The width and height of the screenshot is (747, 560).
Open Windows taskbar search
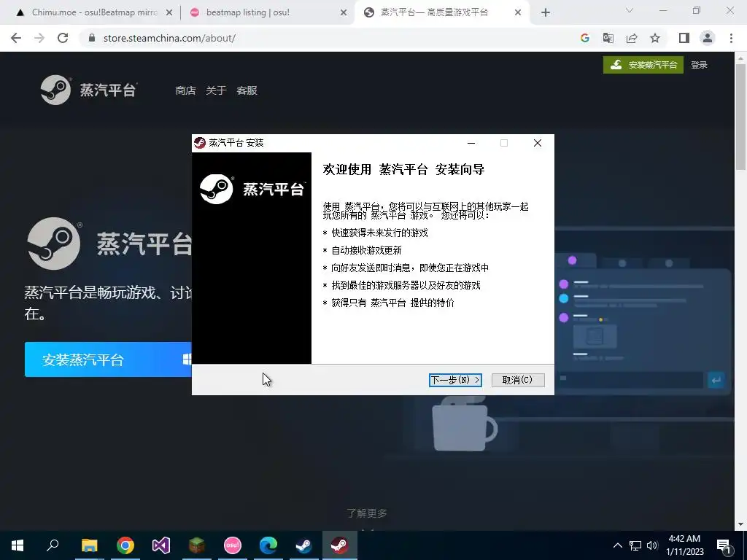[53, 545]
